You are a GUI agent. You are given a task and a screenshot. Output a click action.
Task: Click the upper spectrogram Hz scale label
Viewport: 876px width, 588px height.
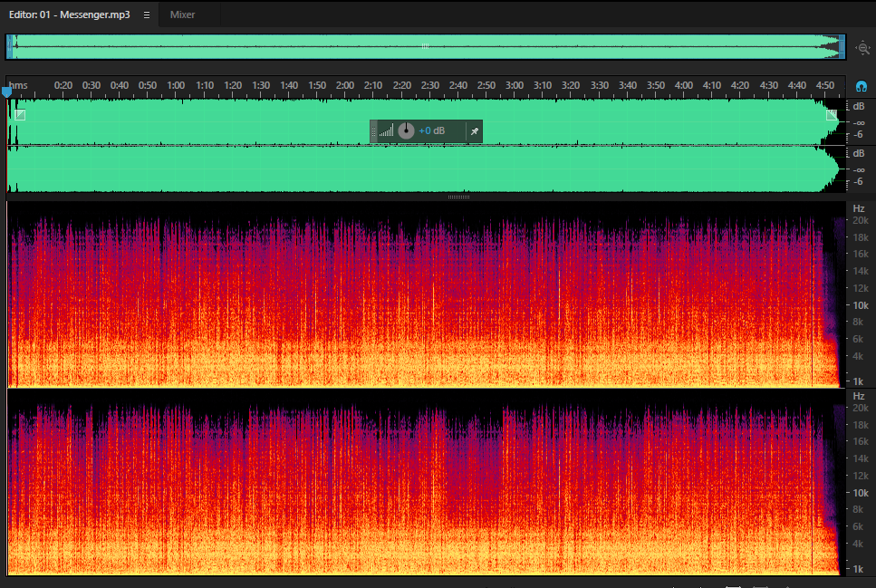click(x=859, y=208)
